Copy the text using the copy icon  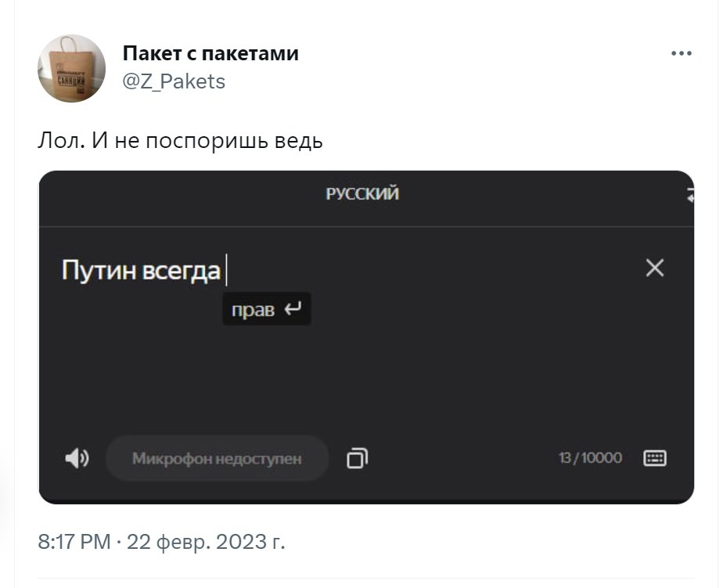click(357, 458)
